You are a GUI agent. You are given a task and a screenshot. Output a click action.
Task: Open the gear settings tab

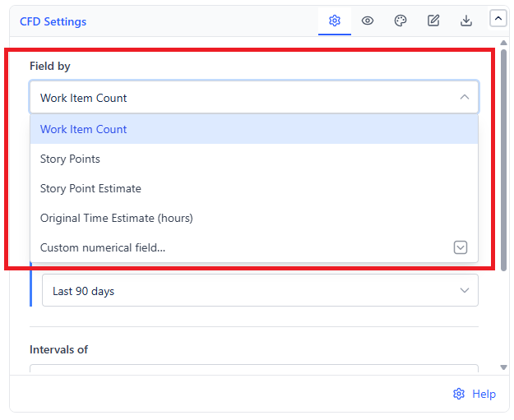[x=335, y=21]
